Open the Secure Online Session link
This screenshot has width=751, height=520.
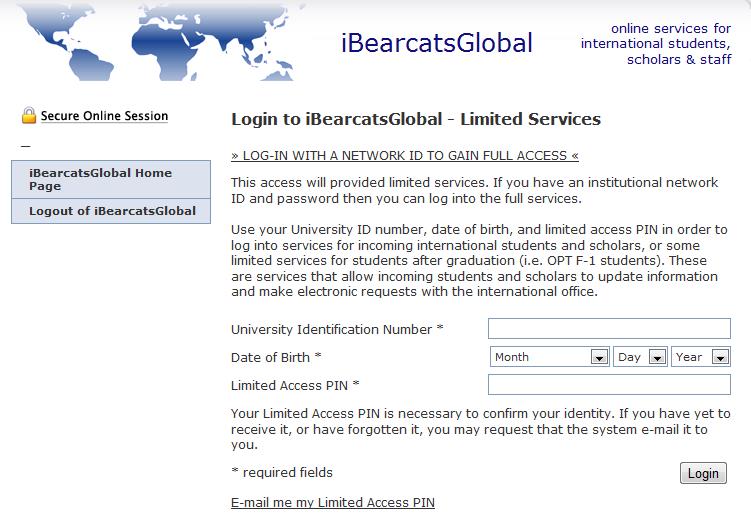coord(104,116)
